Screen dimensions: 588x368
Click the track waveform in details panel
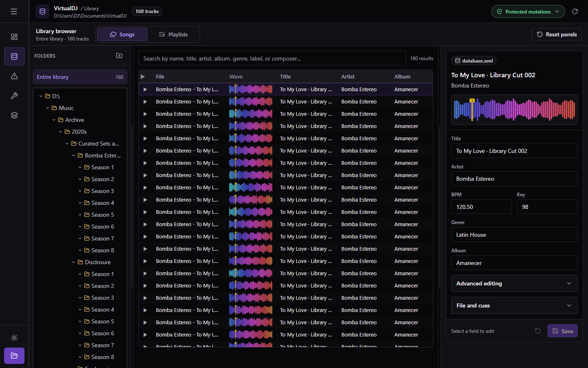(514, 110)
